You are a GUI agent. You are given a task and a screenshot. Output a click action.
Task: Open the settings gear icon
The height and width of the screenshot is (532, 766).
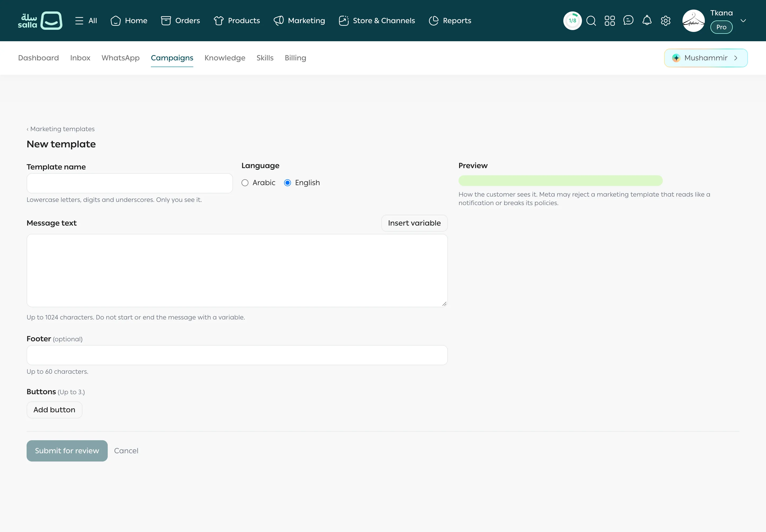(x=666, y=21)
